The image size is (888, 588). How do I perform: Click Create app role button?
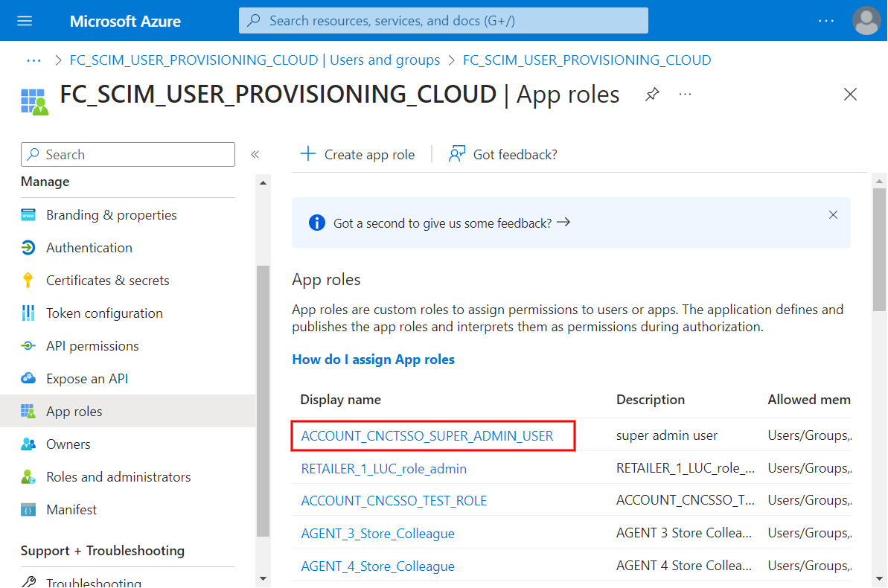point(357,154)
